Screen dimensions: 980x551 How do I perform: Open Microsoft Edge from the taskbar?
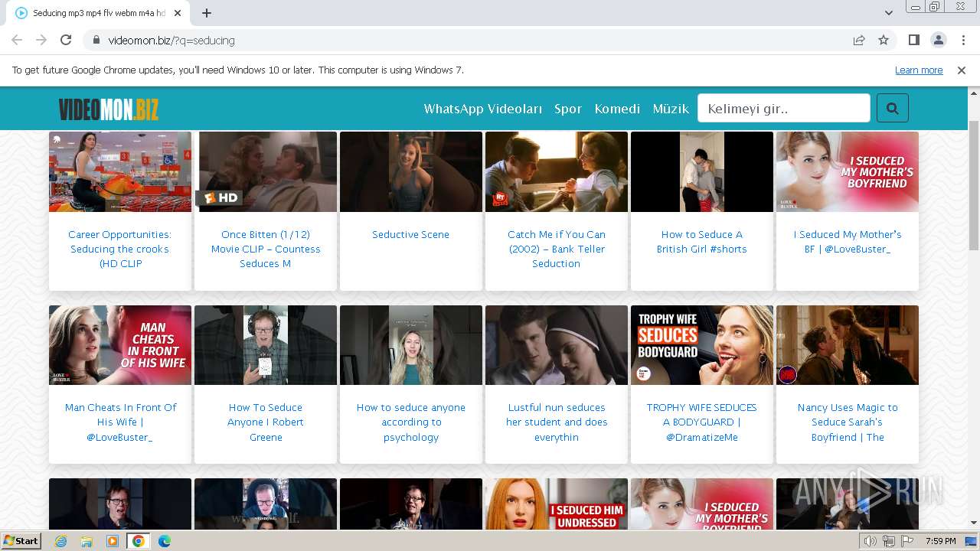[x=165, y=541]
